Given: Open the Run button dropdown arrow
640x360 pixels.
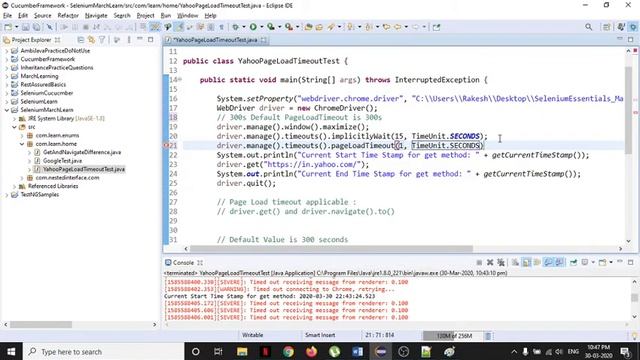Looking at the screenshot, I should pyautogui.click(x=262, y=27).
